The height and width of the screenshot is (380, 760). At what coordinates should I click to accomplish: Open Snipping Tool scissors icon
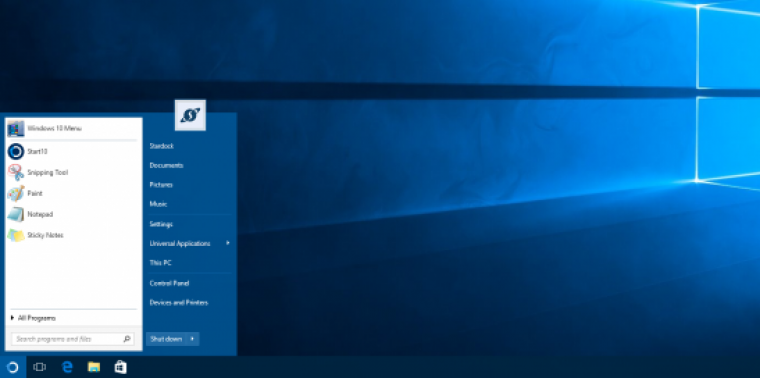click(x=16, y=173)
